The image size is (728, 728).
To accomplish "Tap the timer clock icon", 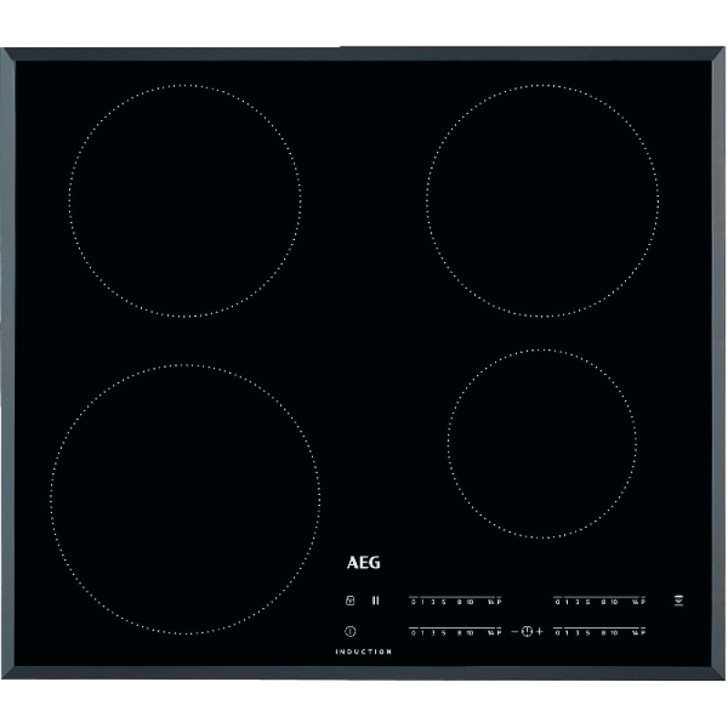I will pyautogui.click(x=526, y=631).
